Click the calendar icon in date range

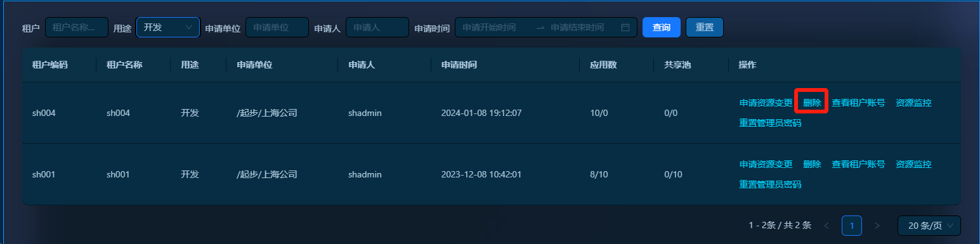625,27
